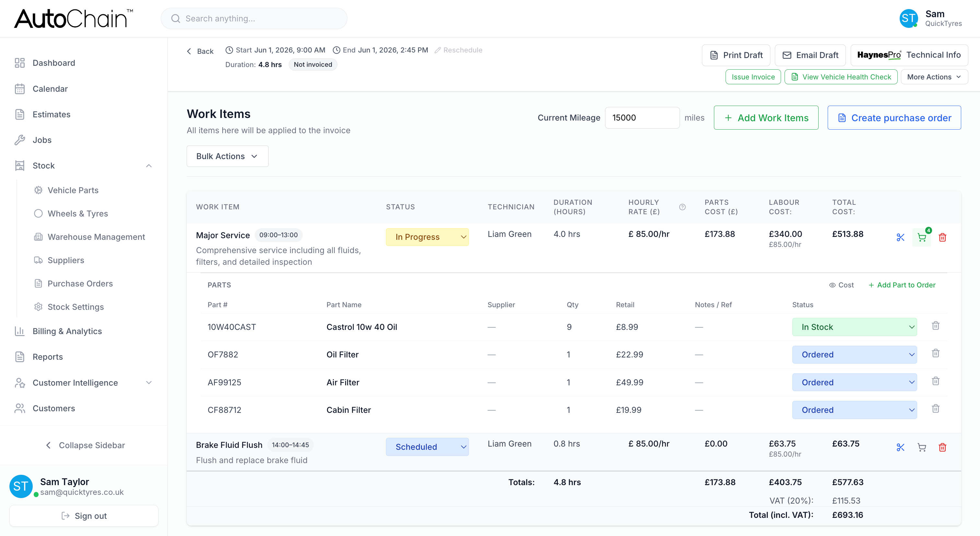Focus the Search anything field
980x536 pixels.
[x=254, y=19]
